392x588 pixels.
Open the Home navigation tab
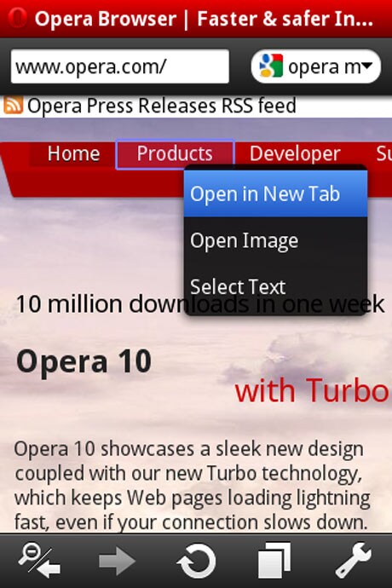point(73,153)
